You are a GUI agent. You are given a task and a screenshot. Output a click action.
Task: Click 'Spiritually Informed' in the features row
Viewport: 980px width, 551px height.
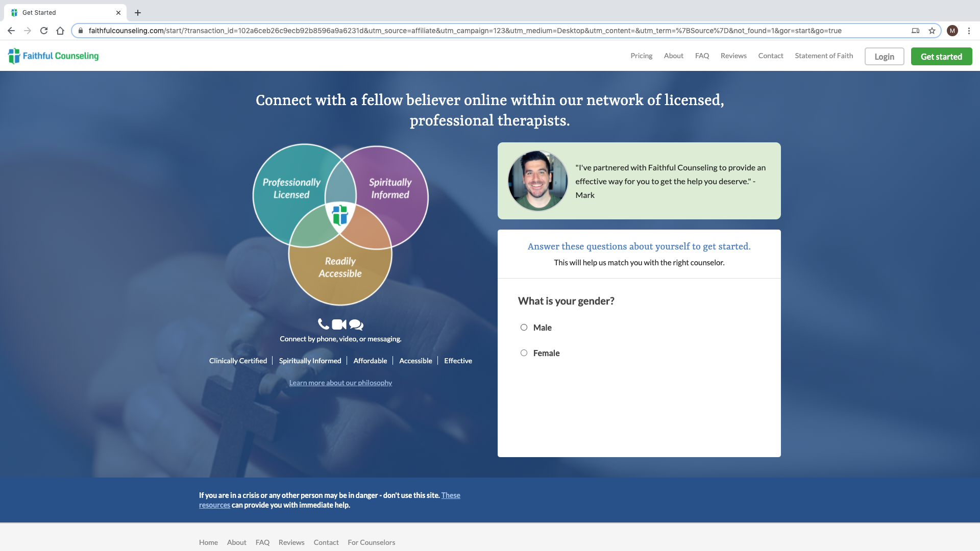tap(310, 361)
